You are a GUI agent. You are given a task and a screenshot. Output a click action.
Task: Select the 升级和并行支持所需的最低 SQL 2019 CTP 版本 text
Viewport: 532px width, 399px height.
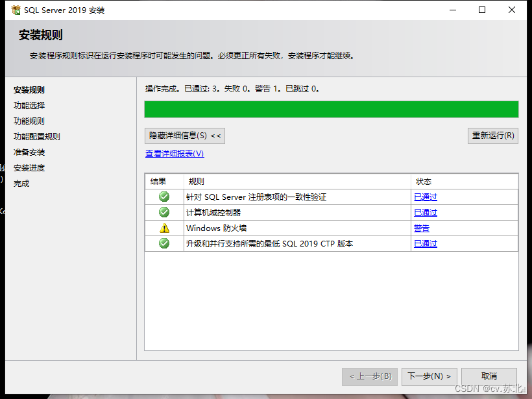pyautogui.click(x=270, y=244)
